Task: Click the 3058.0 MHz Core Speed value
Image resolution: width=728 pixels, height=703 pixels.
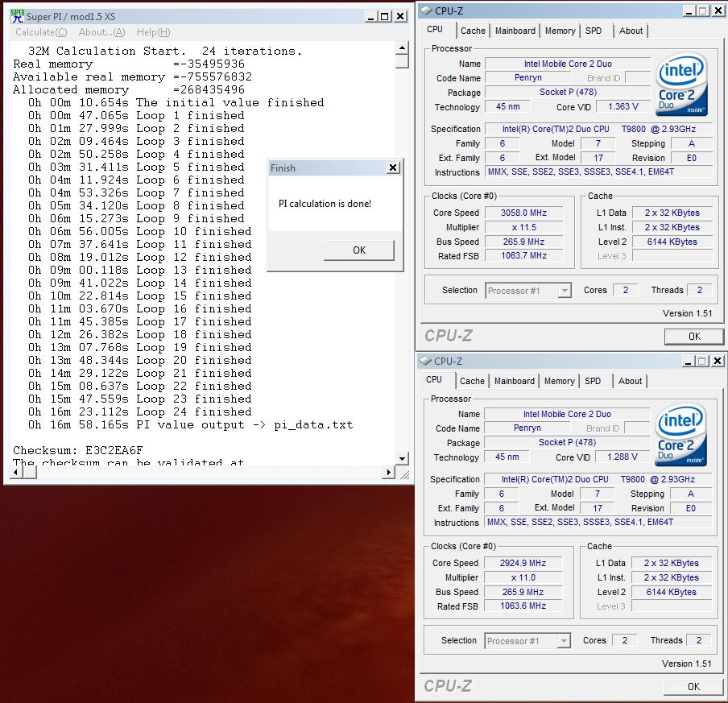Action: 523,213
